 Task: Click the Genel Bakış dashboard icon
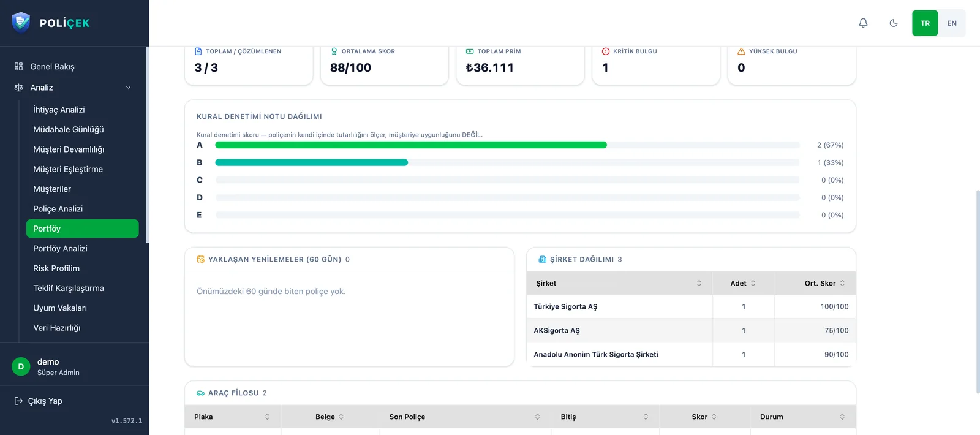(x=18, y=66)
